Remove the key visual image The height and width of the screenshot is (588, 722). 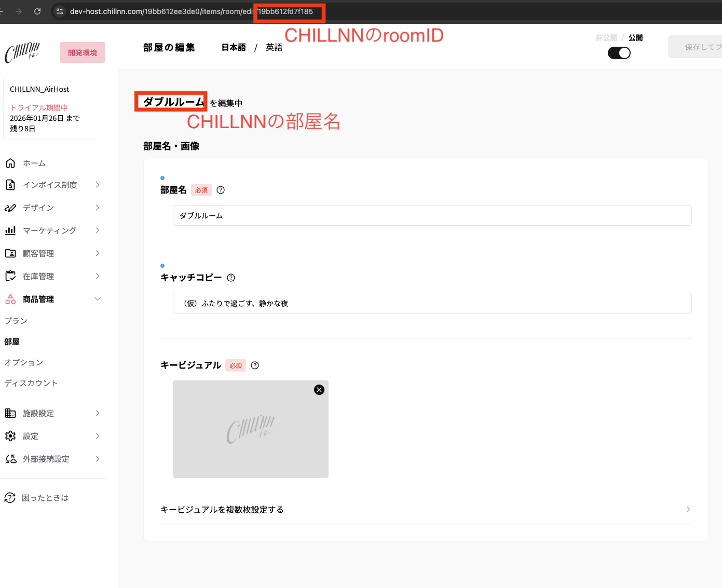319,390
